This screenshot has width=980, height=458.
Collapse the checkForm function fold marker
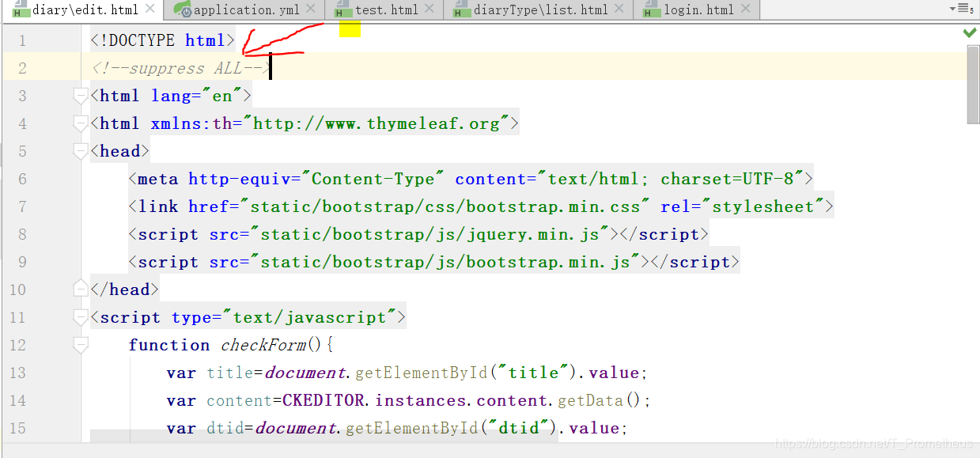(x=80, y=345)
